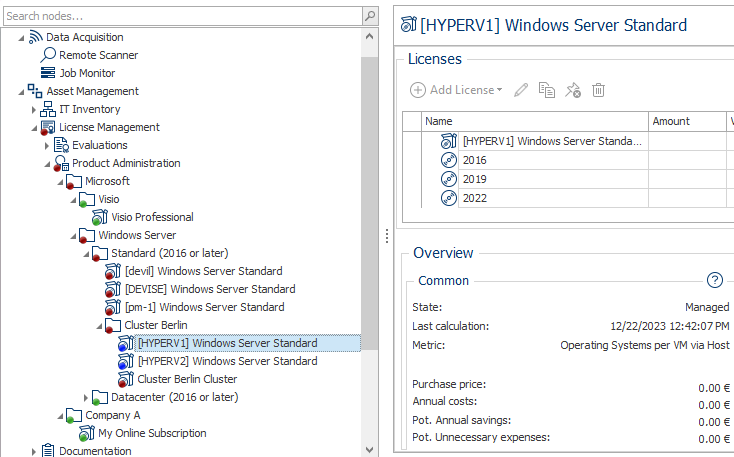
Task: Click the Managed state value
Action: pyautogui.click(x=707, y=307)
